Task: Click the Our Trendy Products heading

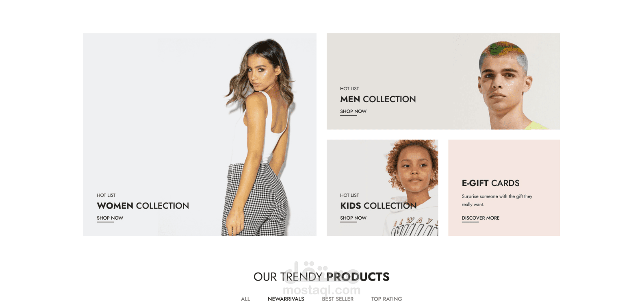Action: [x=321, y=277]
